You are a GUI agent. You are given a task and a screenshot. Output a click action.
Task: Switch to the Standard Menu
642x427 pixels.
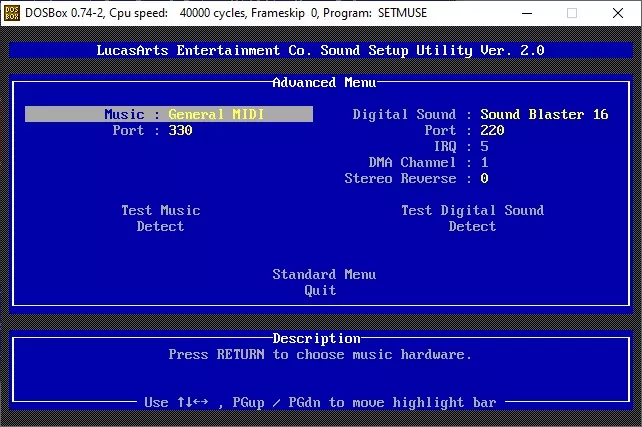[324, 274]
